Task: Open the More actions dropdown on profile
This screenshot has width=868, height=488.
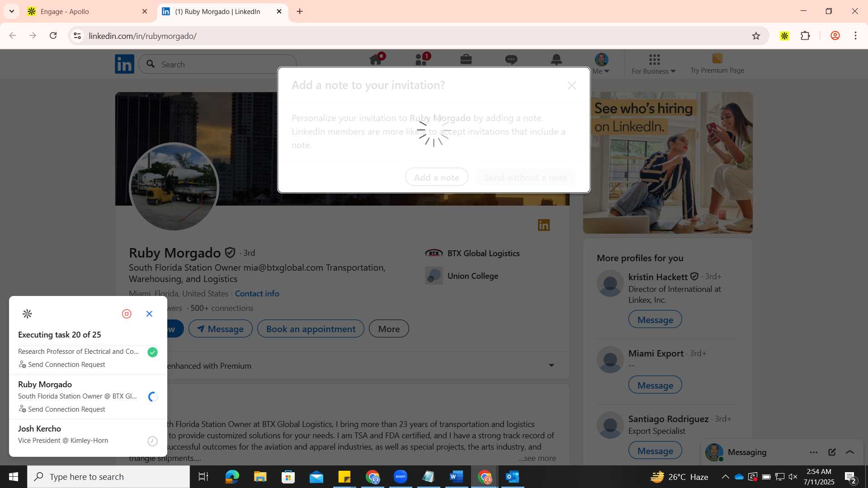Action: pos(389,328)
